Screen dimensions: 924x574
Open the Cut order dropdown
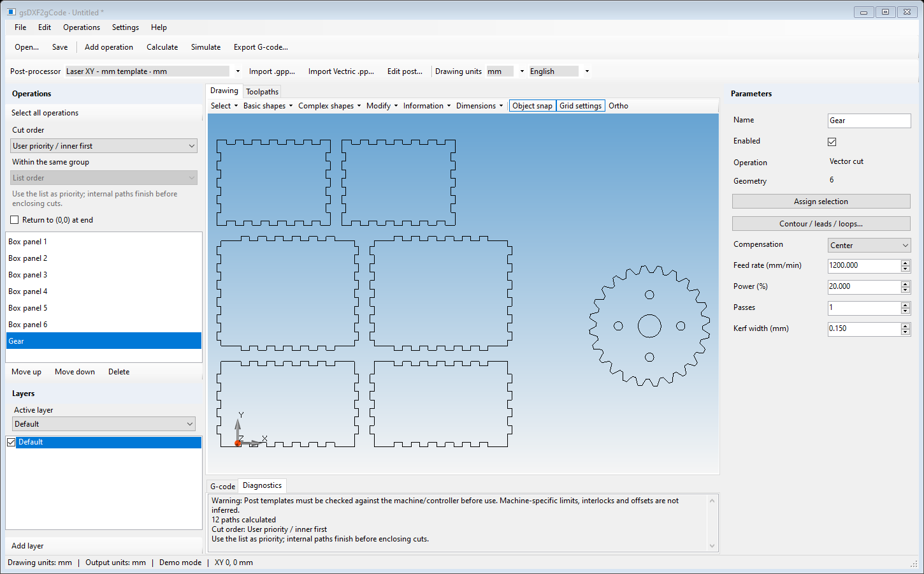[105, 146]
